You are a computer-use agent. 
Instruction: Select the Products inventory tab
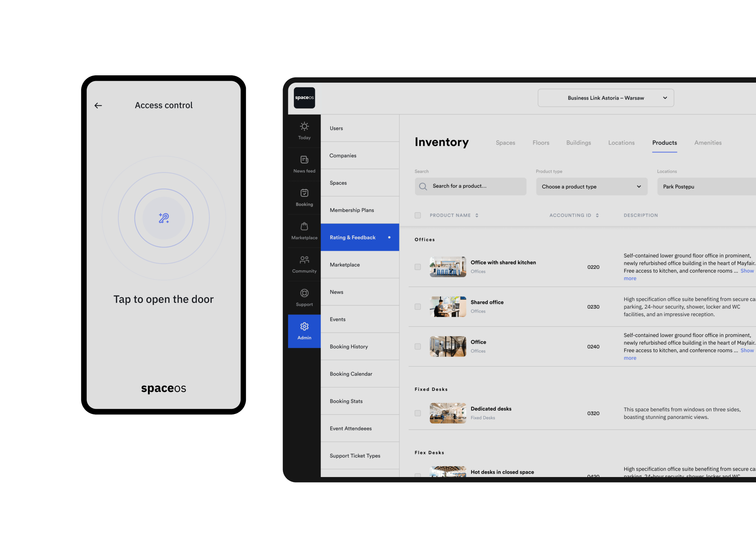tap(664, 143)
